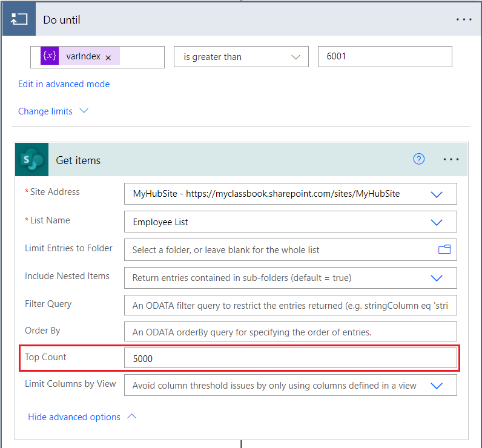482x448 pixels.
Task: Expand the List Name dropdown
Action: (437, 222)
